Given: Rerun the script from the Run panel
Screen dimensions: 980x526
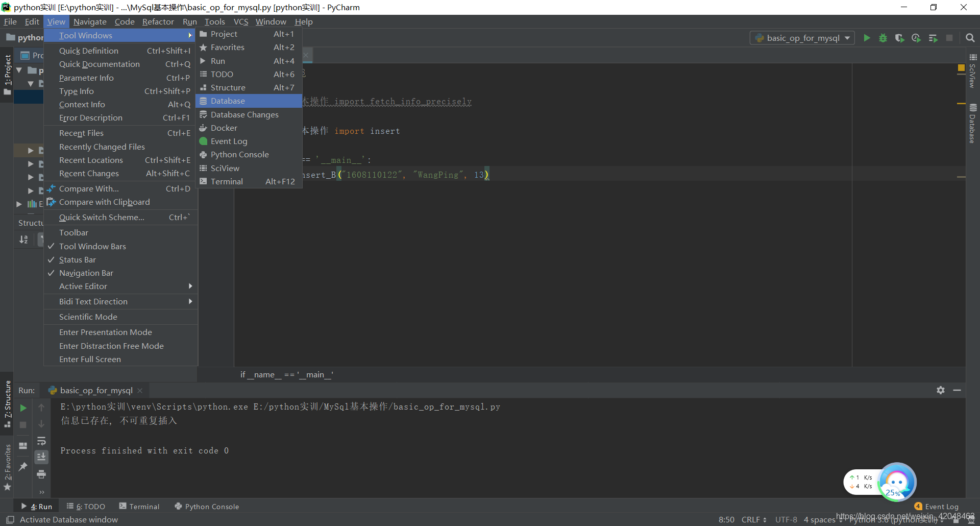Looking at the screenshot, I should click(23, 408).
